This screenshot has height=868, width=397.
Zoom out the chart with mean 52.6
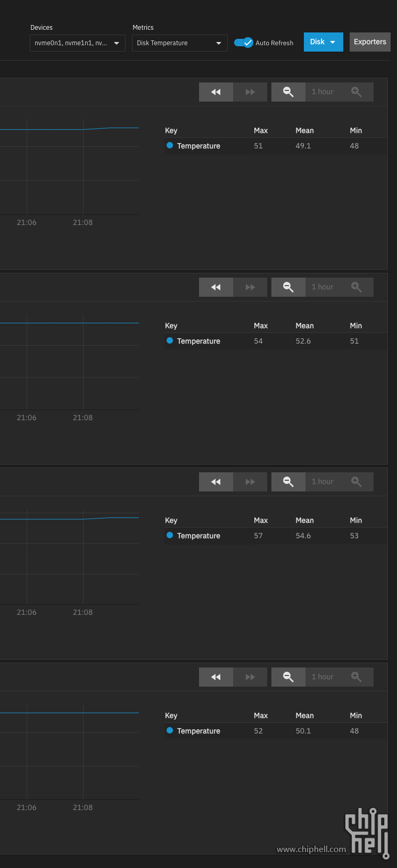288,287
